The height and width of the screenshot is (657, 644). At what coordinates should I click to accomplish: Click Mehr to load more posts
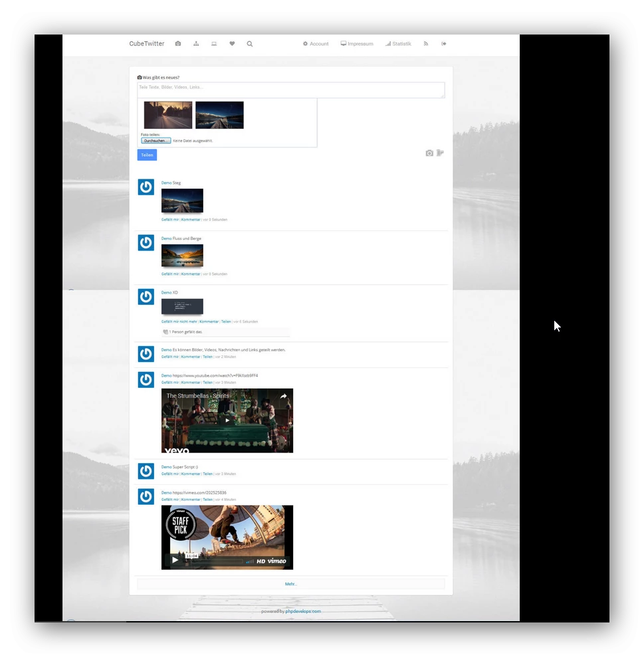(291, 584)
